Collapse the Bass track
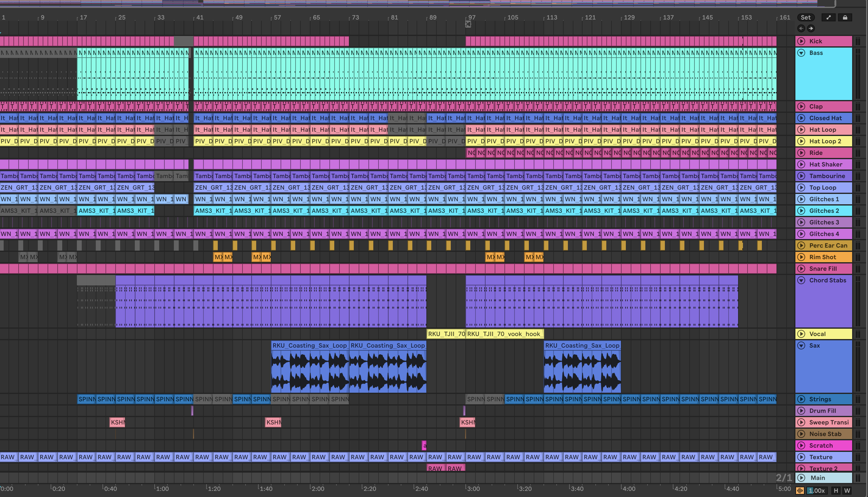This screenshot has width=868, height=497. (x=801, y=53)
